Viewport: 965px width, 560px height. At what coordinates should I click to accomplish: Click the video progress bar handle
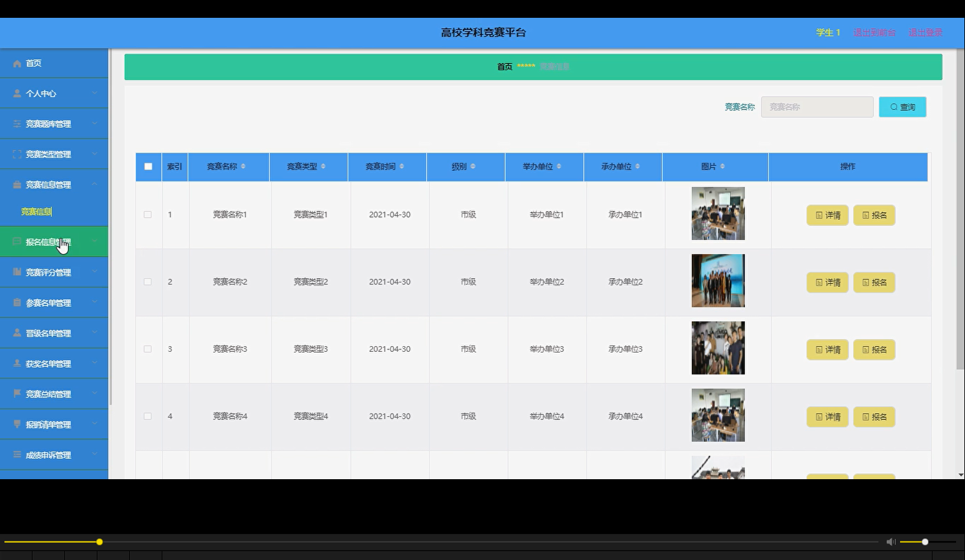(x=99, y=542)
